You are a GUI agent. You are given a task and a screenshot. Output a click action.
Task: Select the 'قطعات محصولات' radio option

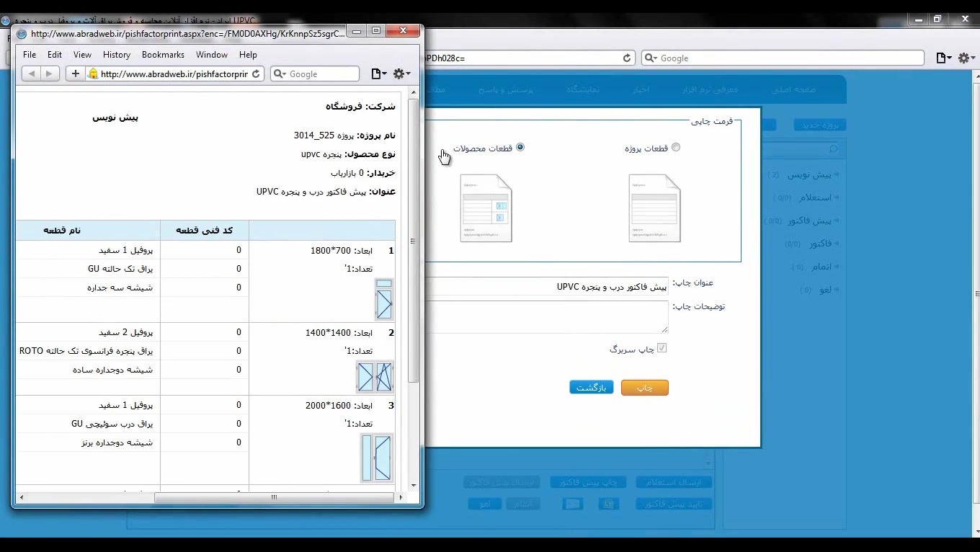point(520,148)
